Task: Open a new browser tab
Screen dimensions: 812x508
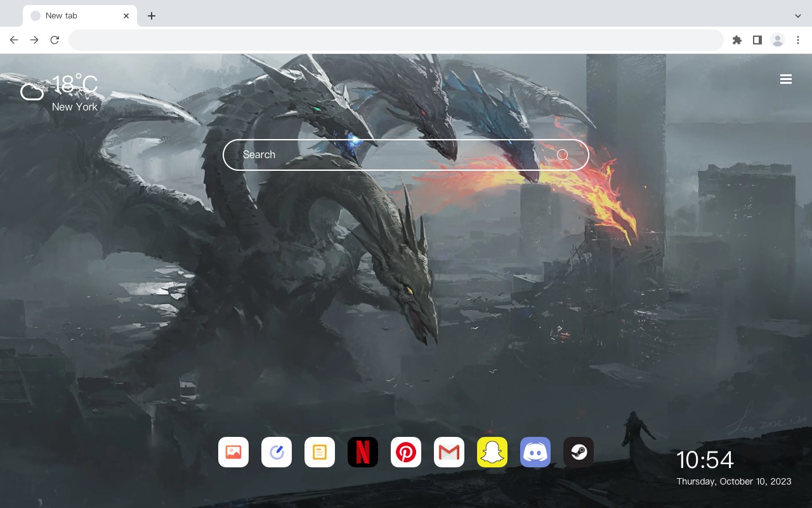Action: click(x=151, y=16)
